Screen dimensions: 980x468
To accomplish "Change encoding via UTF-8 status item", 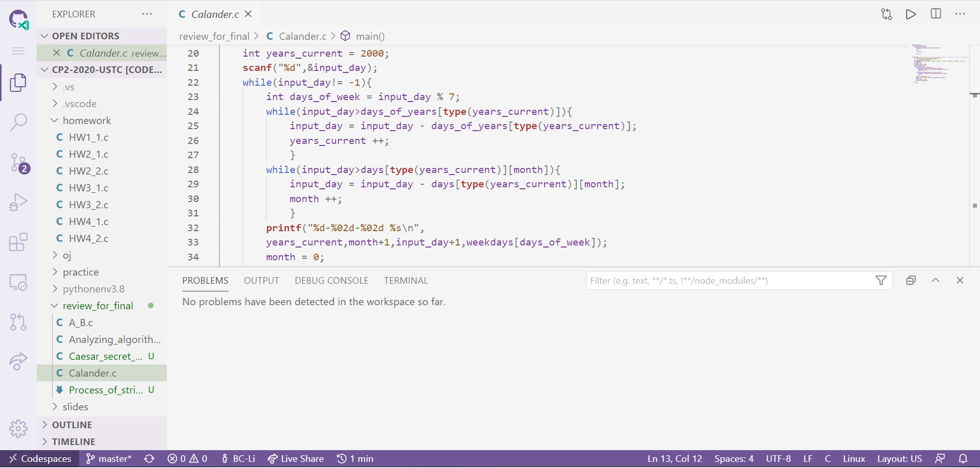I will pyautogui.click(x=778, y=459).
